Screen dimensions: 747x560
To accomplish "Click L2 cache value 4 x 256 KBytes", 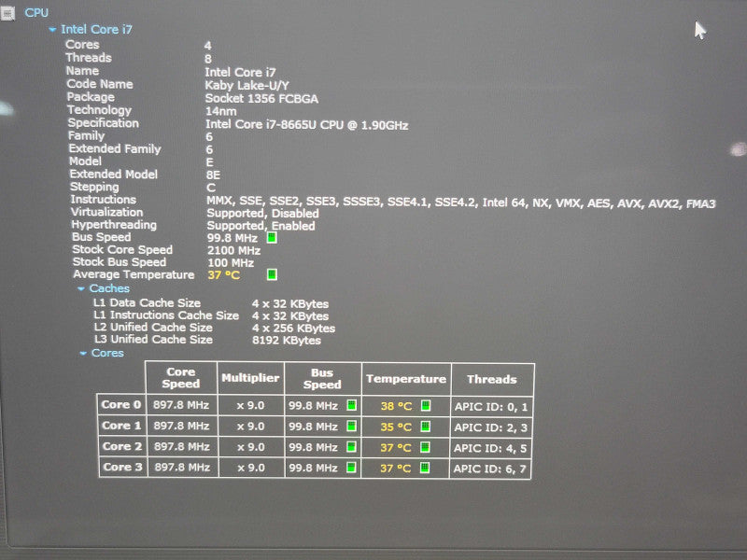I will click(293, 329).
